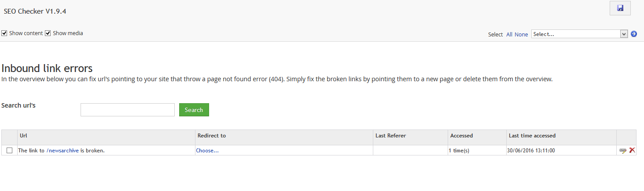The width and height of the screenshot is (644, 191).
Task: Open the /newsarchive broken link
Action: point(63,151)
